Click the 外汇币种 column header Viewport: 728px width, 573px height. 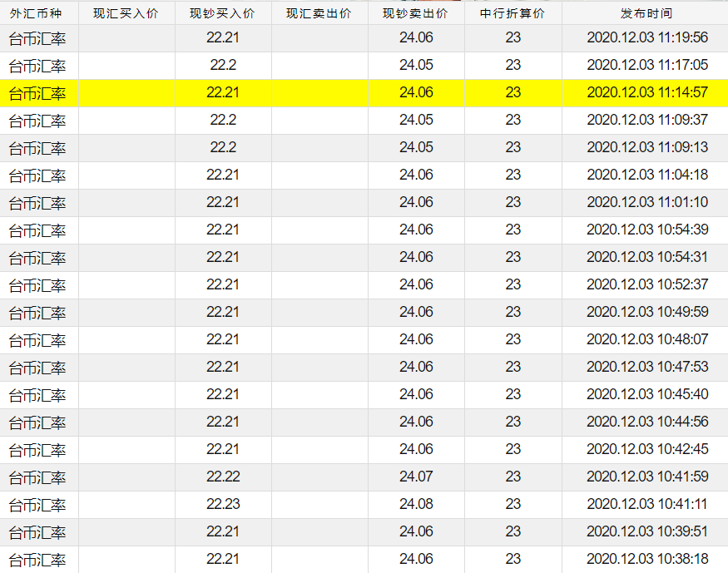tap(39, 13)
